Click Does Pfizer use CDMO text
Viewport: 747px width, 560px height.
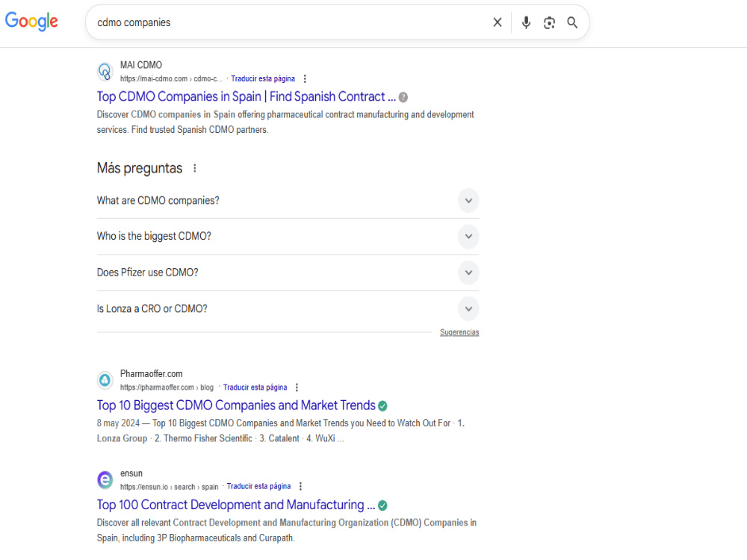148,273
